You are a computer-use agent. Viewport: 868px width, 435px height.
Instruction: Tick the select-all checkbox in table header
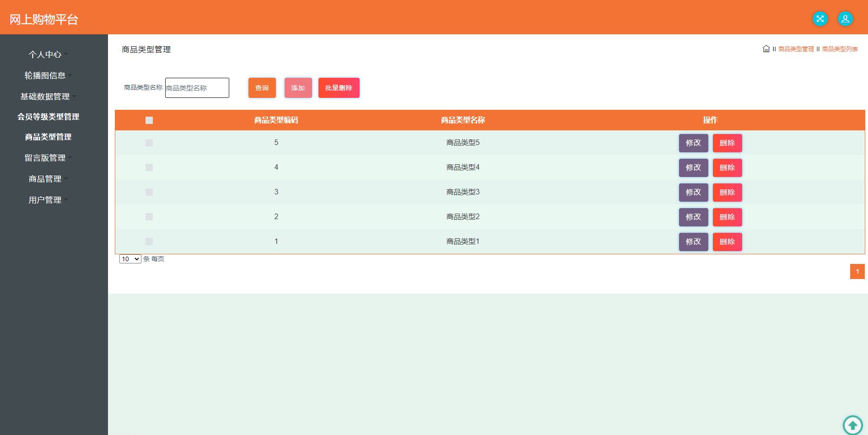click(149, 120)
